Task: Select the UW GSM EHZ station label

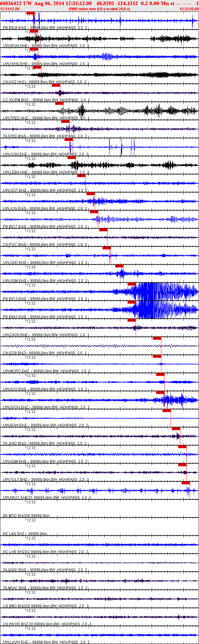Action: pos(14,280)
